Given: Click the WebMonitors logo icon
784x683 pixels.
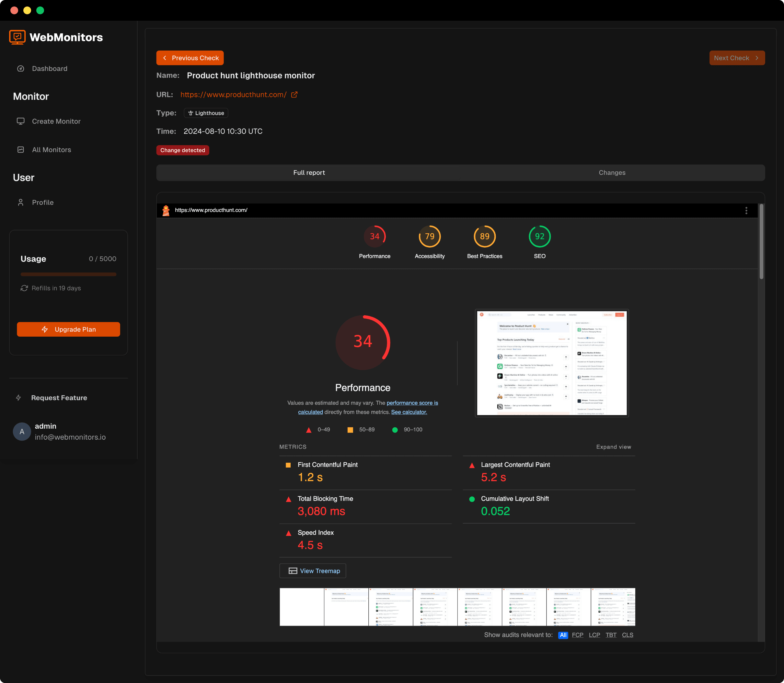Looking at the screenshot, I should pyautogui.click(x=17, y=37).
